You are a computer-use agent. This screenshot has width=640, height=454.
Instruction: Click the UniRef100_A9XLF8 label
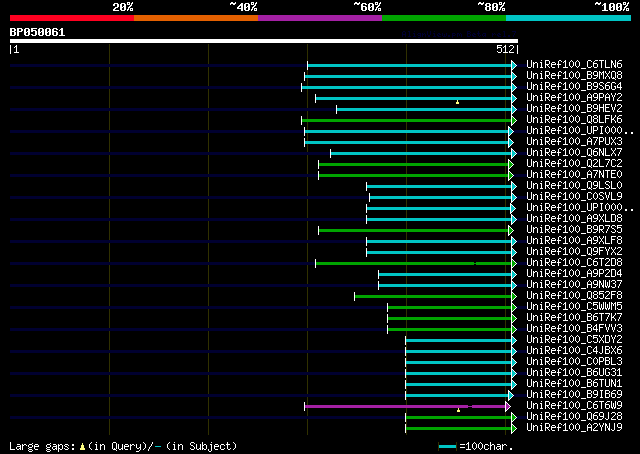coord(574,241)
